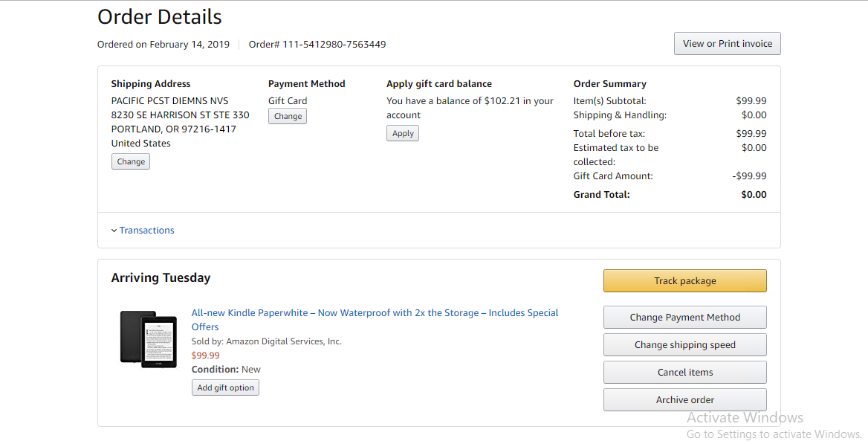Click the gift card balance $102.21 message
Viewport: 868px width, 444px height.
click(470, 108)
